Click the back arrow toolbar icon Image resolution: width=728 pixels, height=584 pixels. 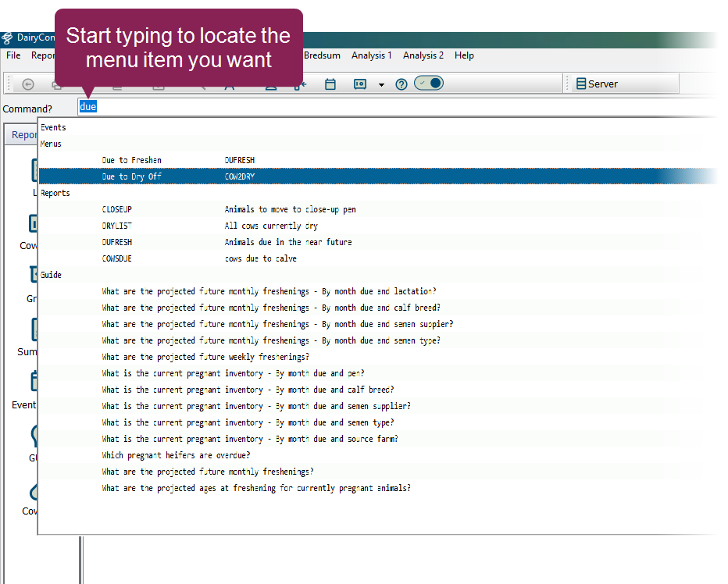tap(28, 84)
